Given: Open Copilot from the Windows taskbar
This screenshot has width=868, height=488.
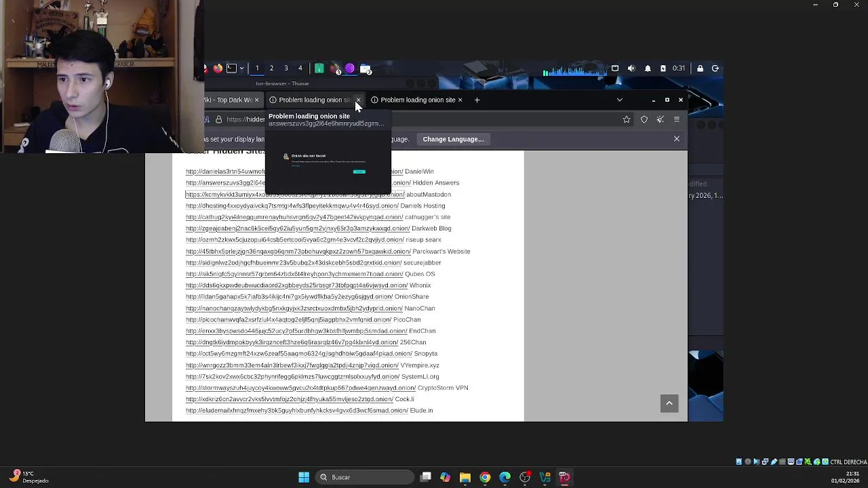Looking at the screenshot, I should point(445,477).
